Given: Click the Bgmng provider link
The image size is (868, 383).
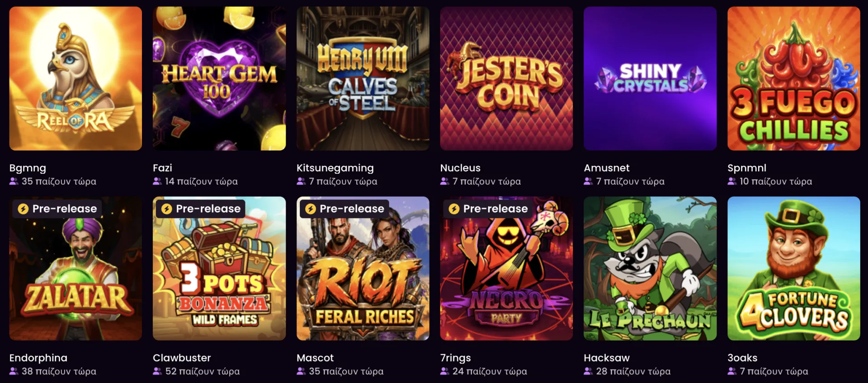Looking at the screenshot, I should coord(28,168).
